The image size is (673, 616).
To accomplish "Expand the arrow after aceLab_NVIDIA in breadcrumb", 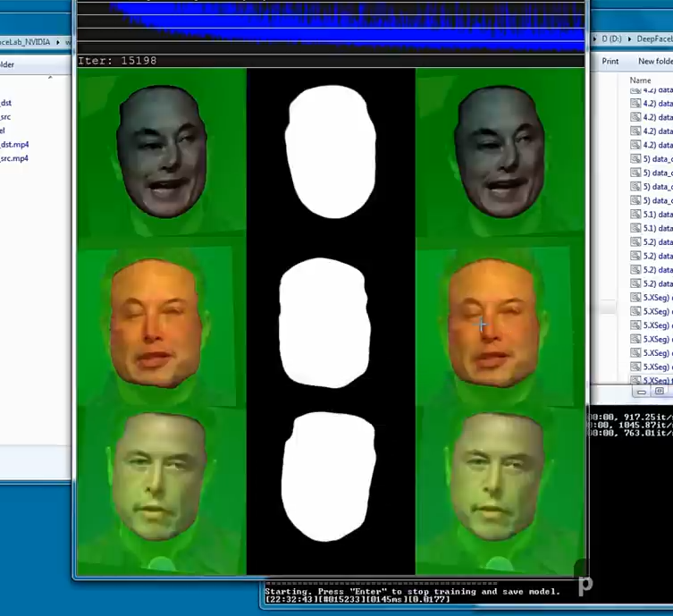I will [x=58, y=42].
